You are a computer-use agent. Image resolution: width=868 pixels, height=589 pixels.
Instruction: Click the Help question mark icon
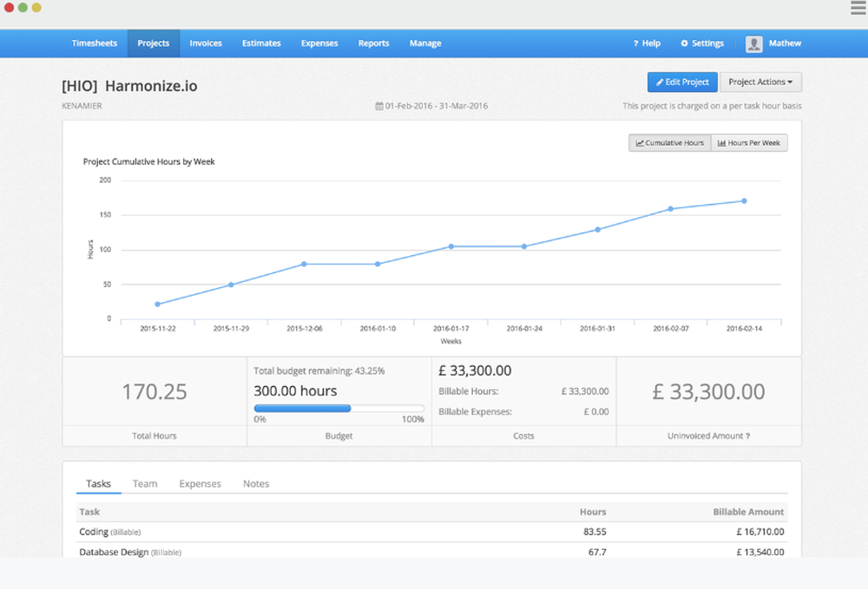coord(635,43)
